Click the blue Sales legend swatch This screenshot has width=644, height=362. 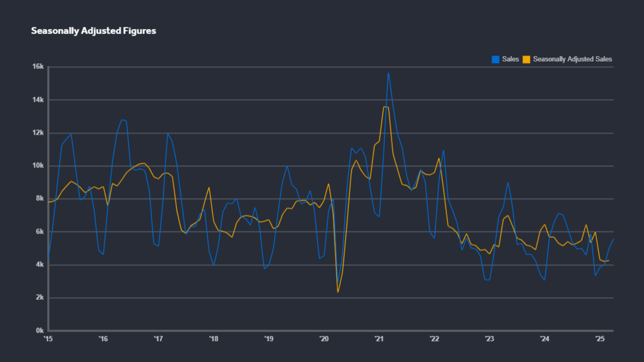pyautogui.click(x=495, y=59)
